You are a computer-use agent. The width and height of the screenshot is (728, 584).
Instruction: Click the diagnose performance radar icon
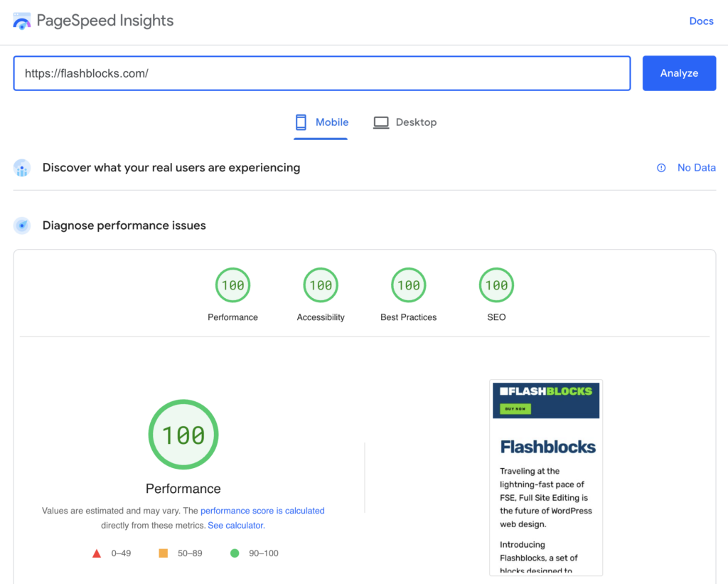(22, 225)
